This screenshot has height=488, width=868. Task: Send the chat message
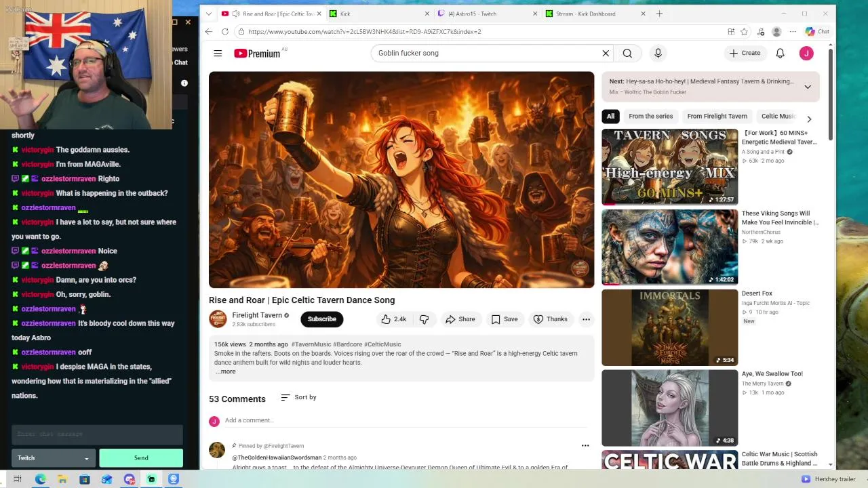coord(141,458)
